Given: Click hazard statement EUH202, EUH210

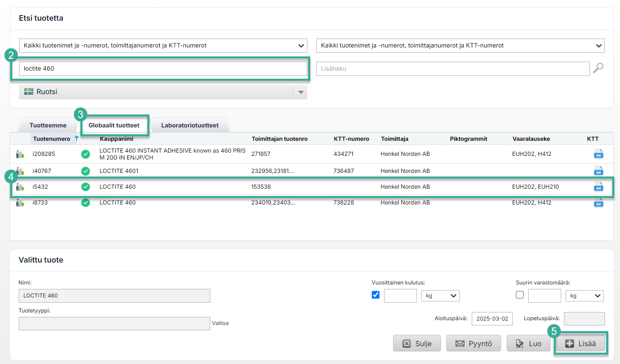Looking at the screenshot, I should click(x=536, y=187).
